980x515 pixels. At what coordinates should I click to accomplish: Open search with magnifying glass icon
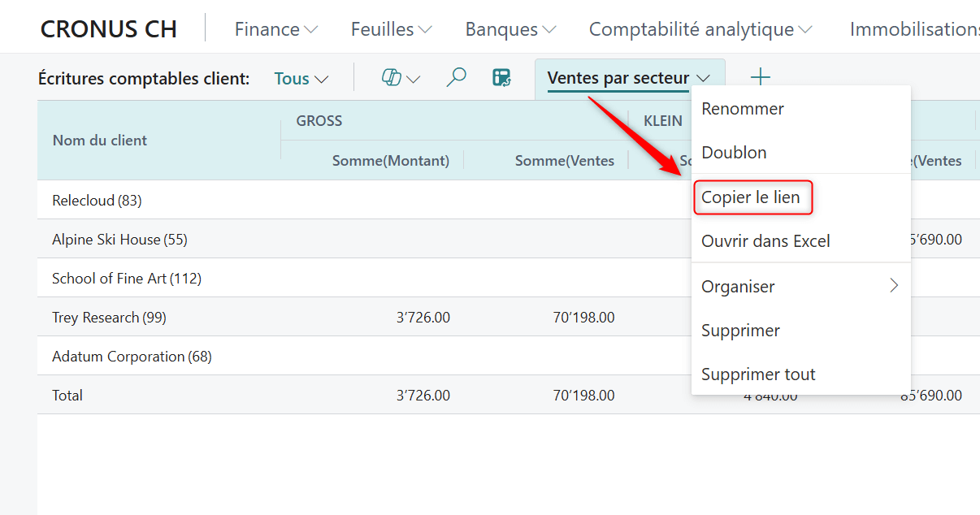456,78
